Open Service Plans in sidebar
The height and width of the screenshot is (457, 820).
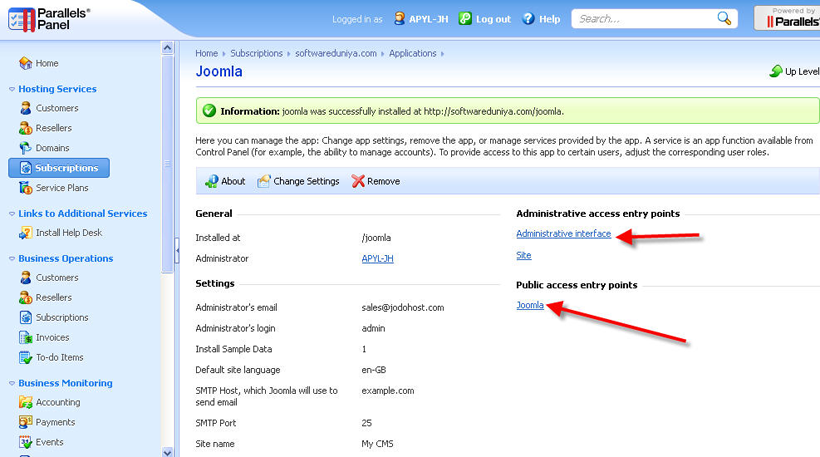62,188
